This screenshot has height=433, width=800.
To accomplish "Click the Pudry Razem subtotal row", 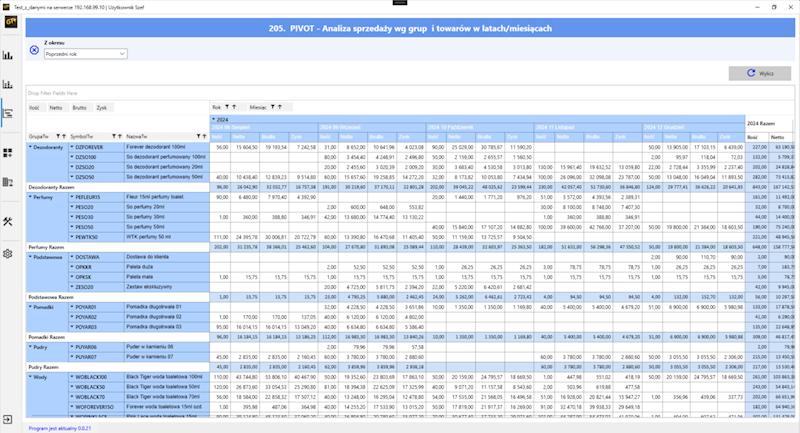I will pos(118,367).
